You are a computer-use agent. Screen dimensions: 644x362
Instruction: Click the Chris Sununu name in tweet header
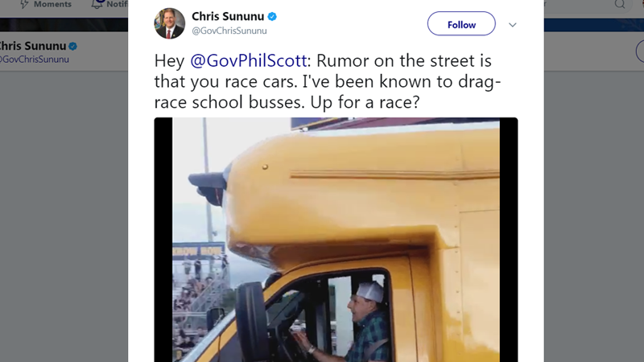(228, 16)
